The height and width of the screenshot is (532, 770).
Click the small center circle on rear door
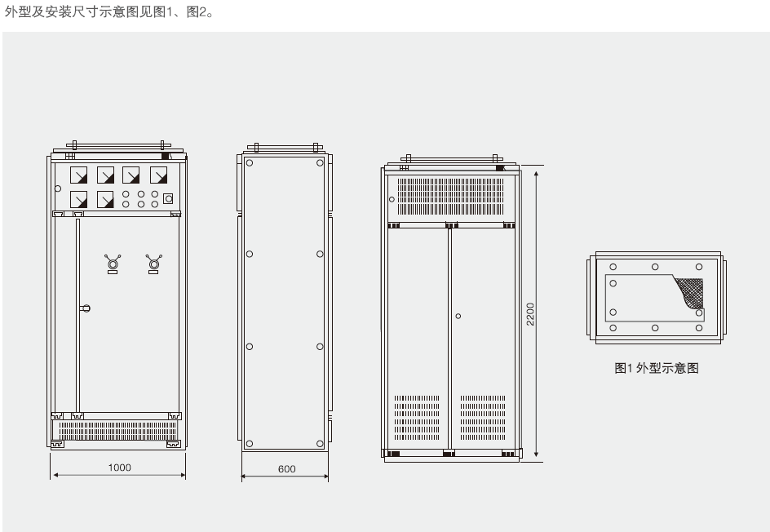(x=458, y=316)
